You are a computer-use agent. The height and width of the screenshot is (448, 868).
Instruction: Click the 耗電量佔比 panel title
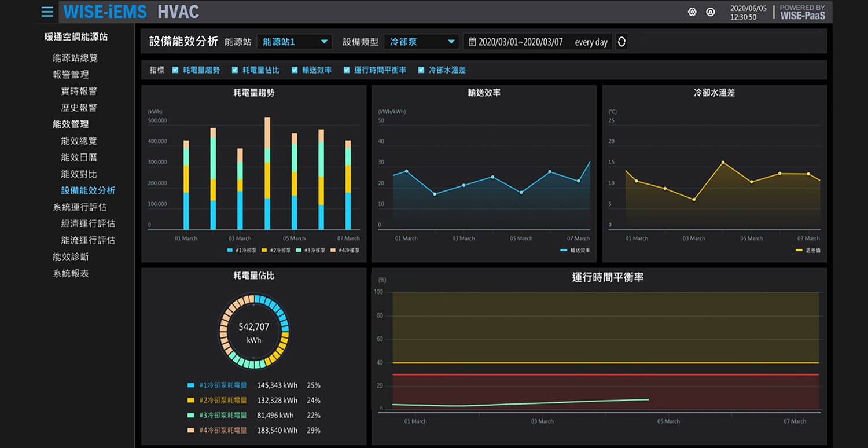pos(253,276)
